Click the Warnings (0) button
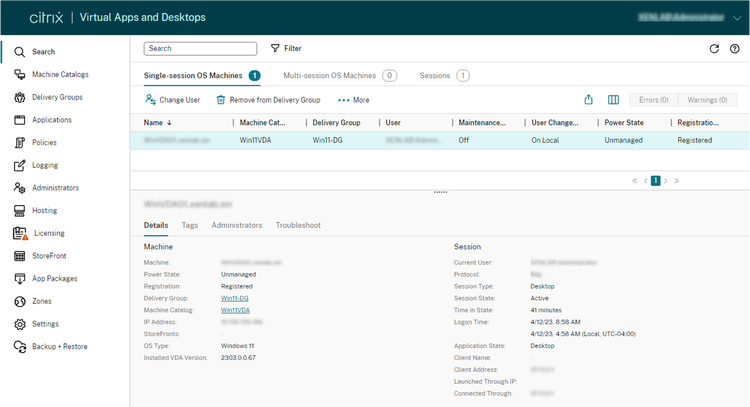 pyautogui.click(x=707, y=100)
